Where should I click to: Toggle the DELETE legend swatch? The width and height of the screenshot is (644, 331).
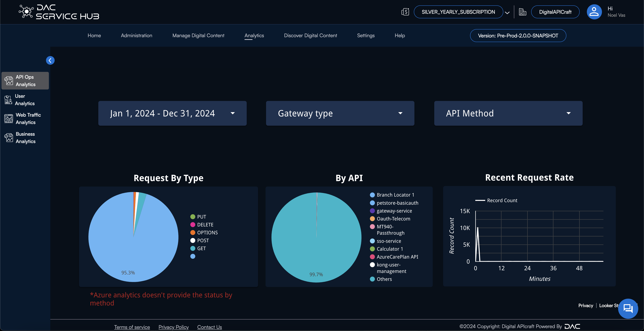tap(193, 225)
